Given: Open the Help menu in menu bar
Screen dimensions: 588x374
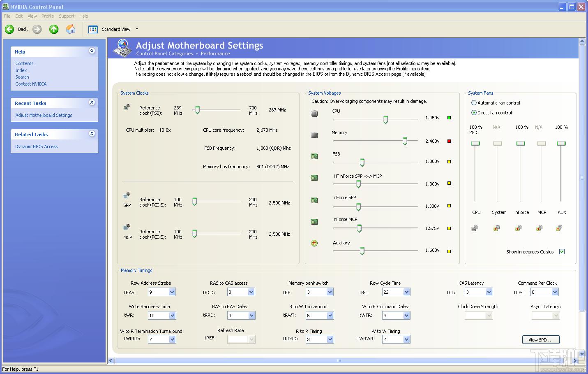Looking at the screenshot, I should pyautogui.click(x=83, y=16).
